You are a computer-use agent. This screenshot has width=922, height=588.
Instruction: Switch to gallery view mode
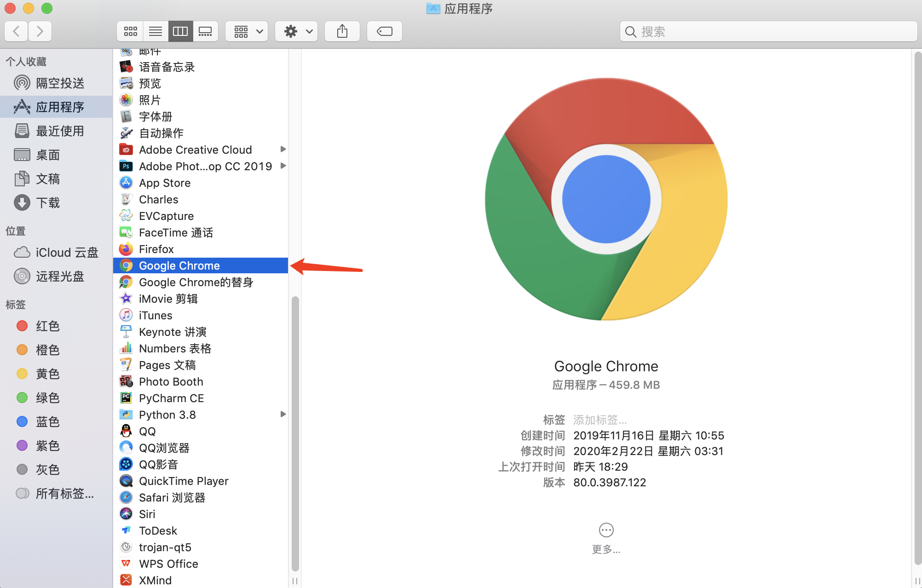coord(205,31)
